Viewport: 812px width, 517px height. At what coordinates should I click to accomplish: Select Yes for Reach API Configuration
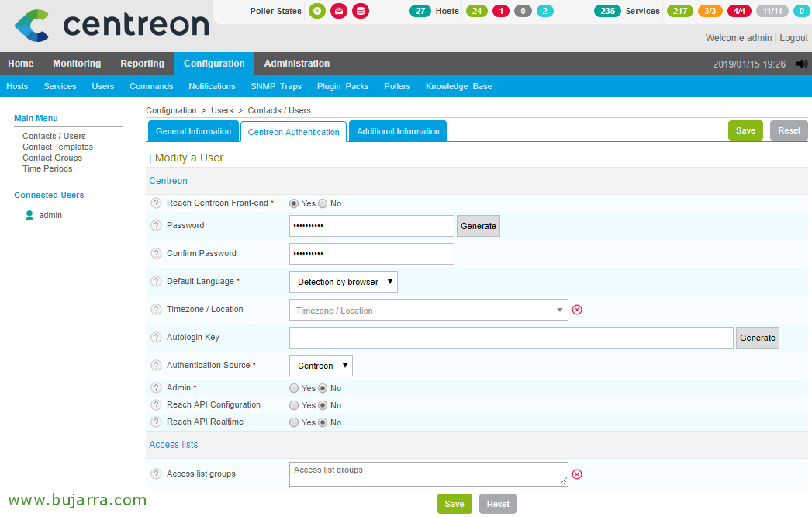click(x=294, y=405)
